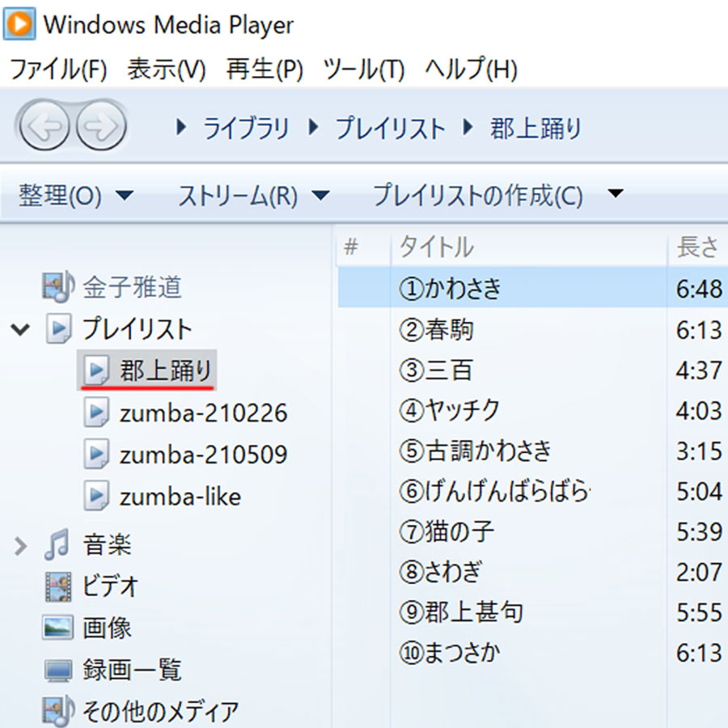Click the 5:55 length of 郡上甚句

[699, 613]
